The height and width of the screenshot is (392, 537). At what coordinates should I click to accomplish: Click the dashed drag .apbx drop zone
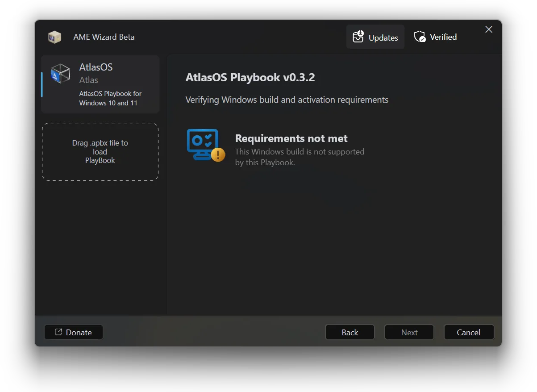tap(100, 152)
